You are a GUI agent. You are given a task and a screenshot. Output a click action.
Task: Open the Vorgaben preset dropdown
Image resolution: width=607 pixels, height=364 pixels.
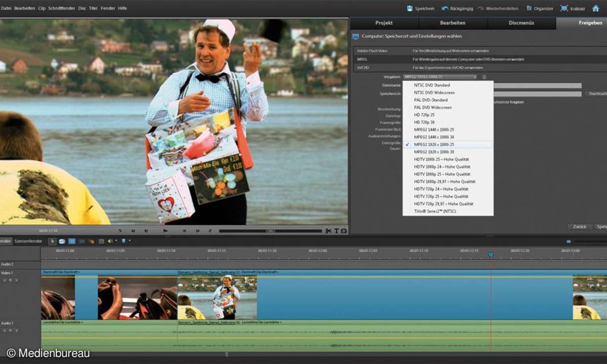[x=440, y=77]
